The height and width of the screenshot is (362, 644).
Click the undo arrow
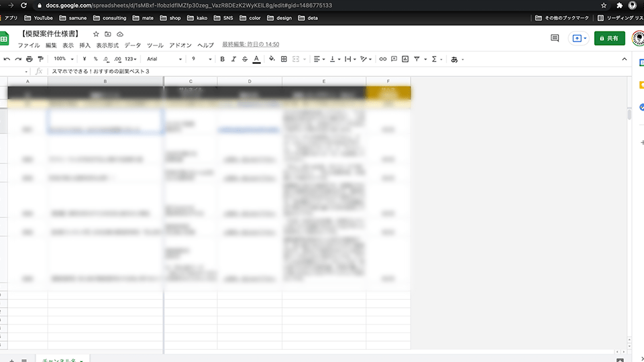7,59
